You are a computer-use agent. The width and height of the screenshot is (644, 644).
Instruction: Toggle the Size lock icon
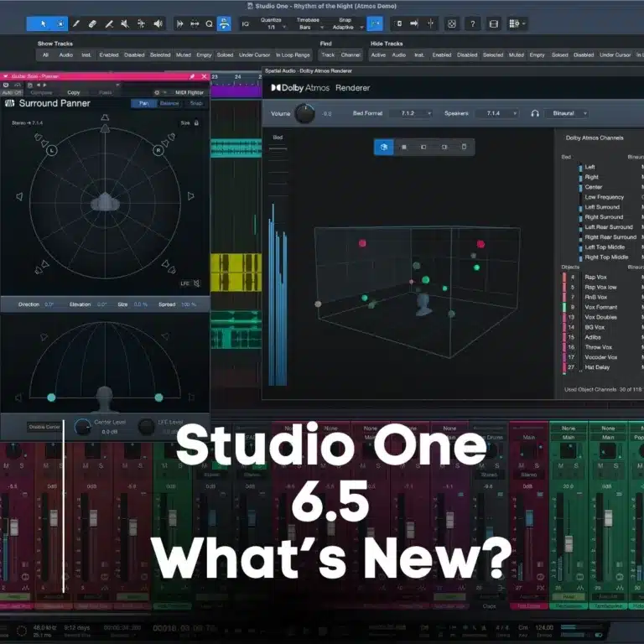196,122
